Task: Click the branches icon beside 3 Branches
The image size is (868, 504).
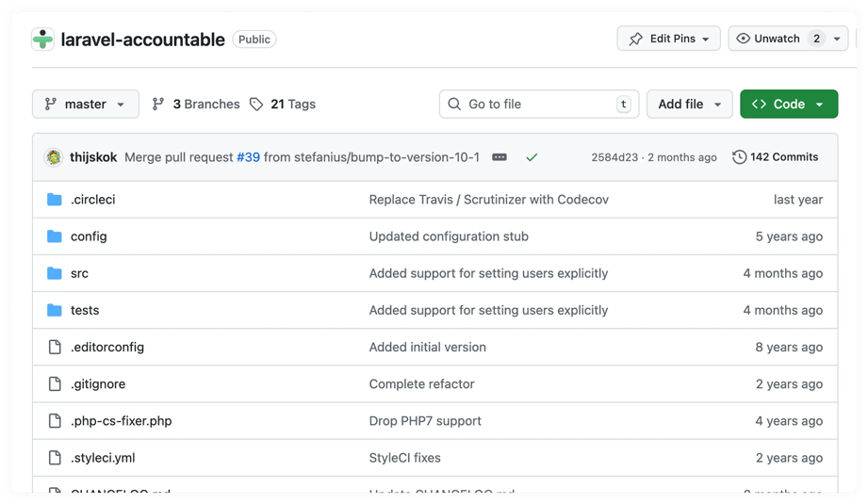Action: 158,105
